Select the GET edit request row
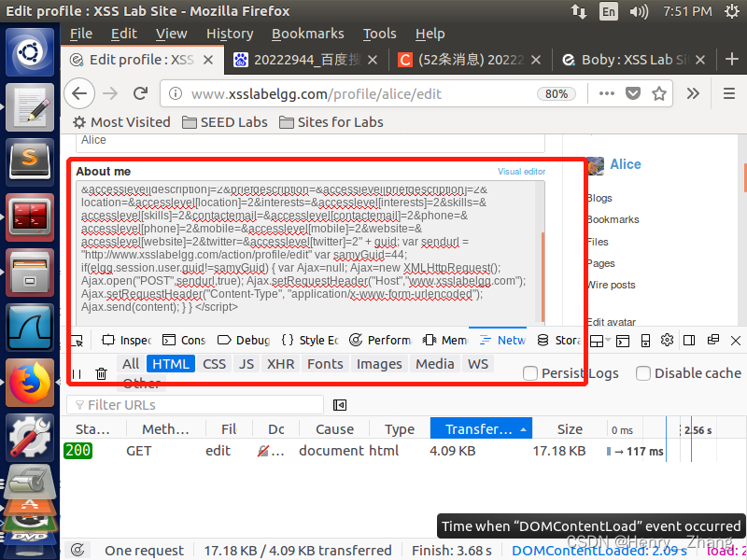The image size is (747, 560). (x=403, y=451)
